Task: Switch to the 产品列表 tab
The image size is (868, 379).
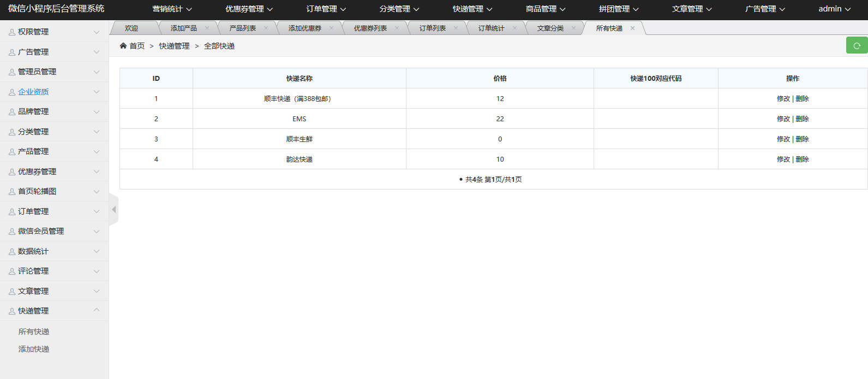Action: coord(242,28)
